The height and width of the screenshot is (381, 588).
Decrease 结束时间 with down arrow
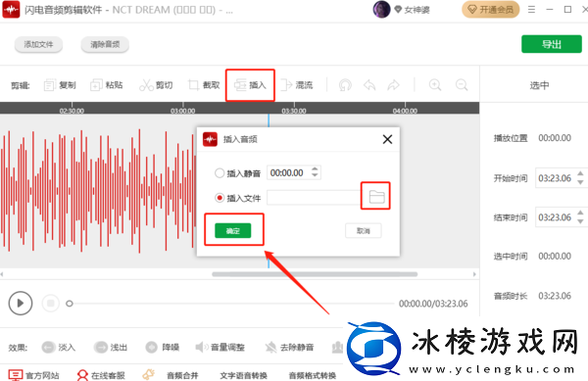pos(580,221)
